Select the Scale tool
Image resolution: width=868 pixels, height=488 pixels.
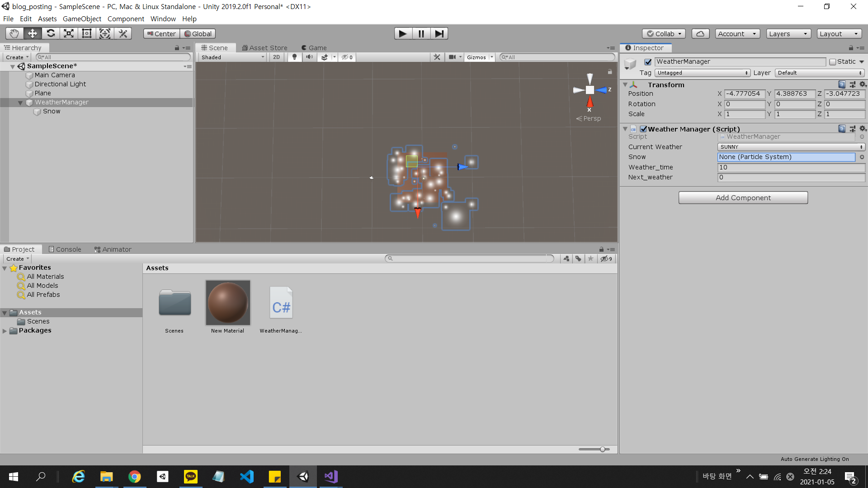pyautogui.click(x=69, y=33)
